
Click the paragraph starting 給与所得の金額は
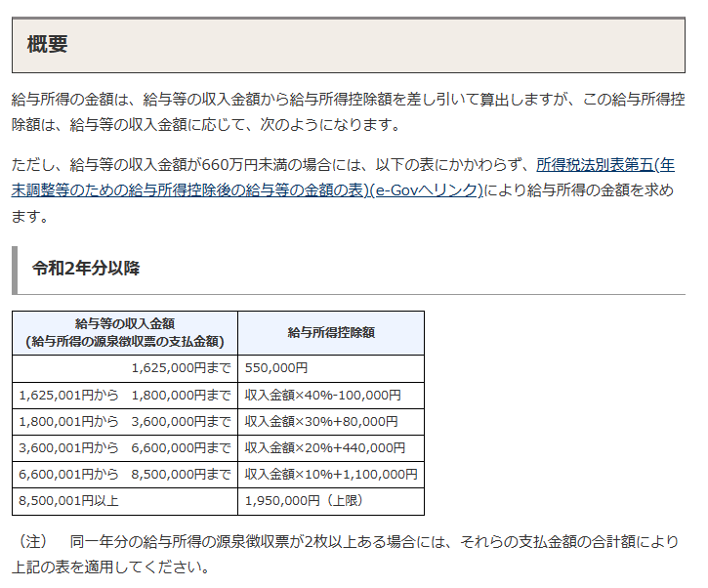tap(348, 111)
